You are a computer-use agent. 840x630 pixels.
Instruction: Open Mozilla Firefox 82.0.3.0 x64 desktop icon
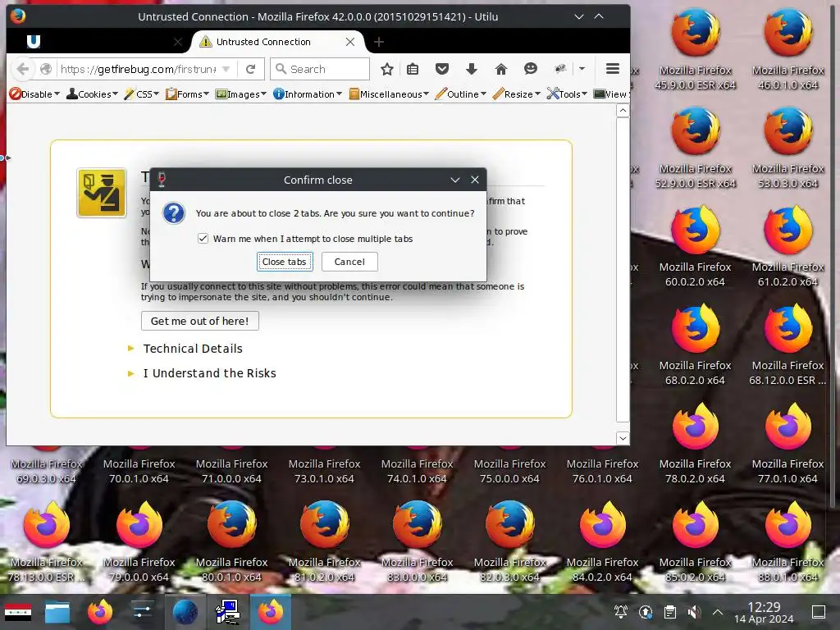click(509, 542)
